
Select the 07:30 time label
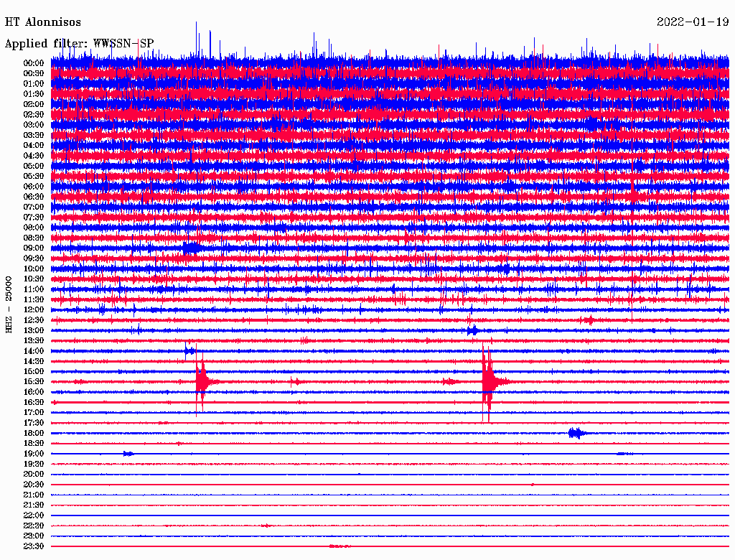(x=34, y=217)
